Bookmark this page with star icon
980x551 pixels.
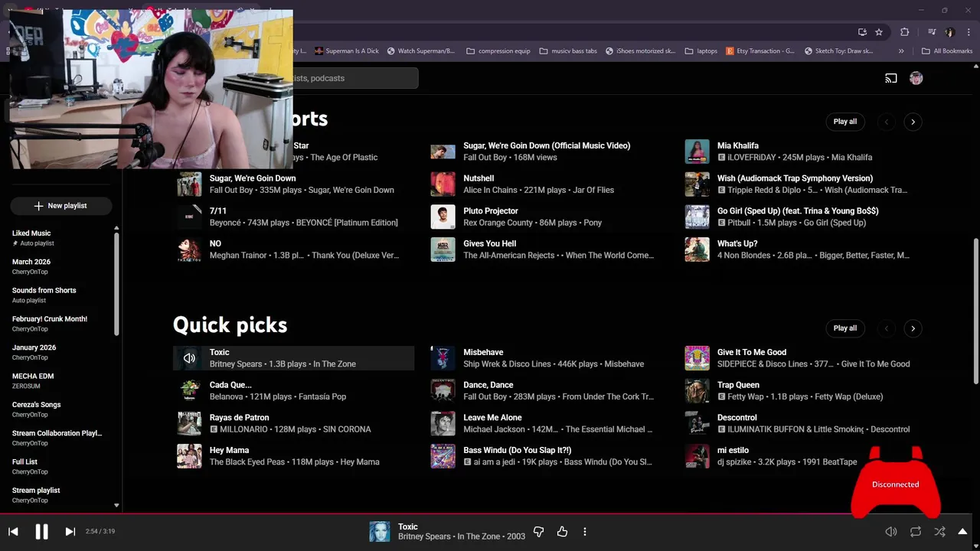[x=879, y=32]
